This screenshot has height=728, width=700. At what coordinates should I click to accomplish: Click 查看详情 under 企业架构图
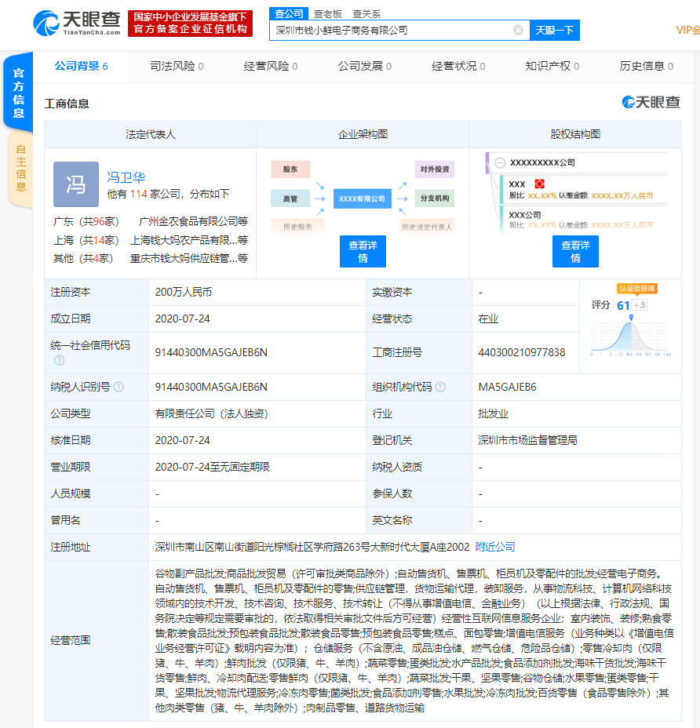363,252
